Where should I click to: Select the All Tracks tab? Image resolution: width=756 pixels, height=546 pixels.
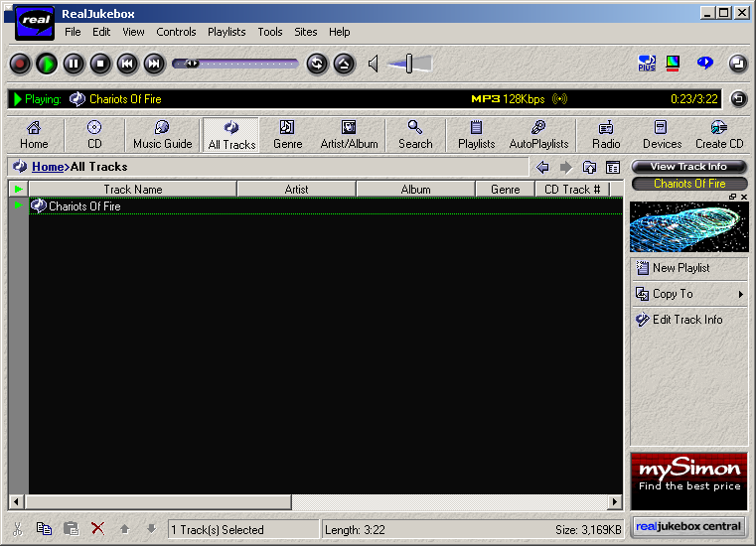click(x=231, y=135)
